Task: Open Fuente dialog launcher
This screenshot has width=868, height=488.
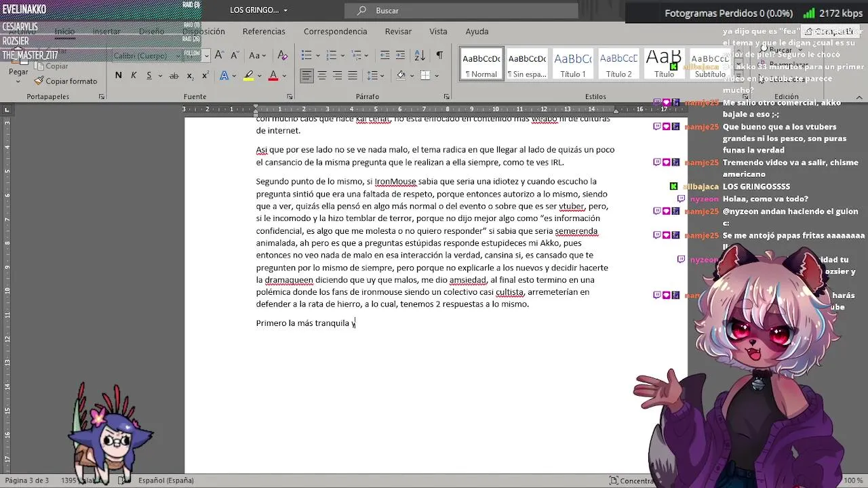Action: [290, 97]
